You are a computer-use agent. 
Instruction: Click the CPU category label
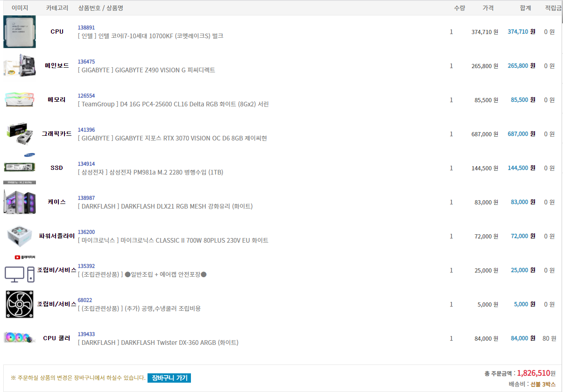tap(57, 32)
